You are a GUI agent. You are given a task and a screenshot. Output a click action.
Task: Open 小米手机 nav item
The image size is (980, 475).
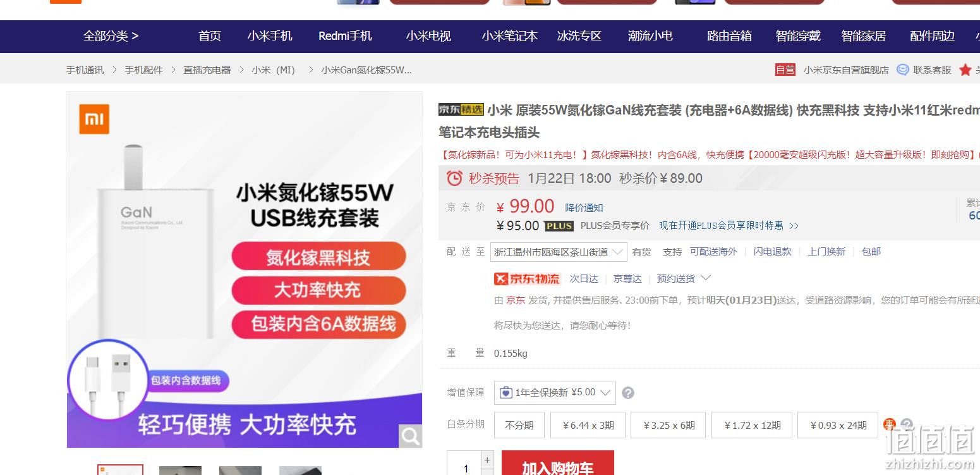click(x=270, y=36)
